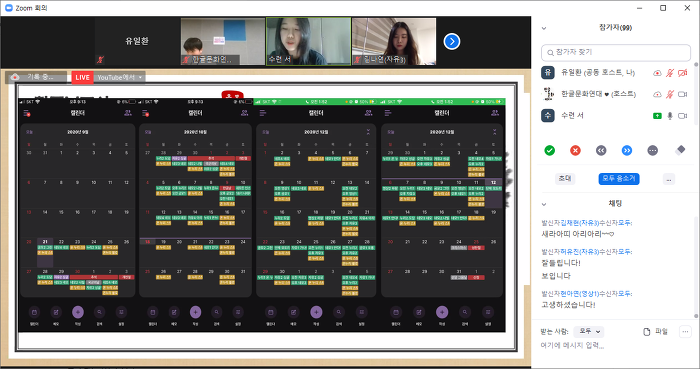This screenshot has width=700, height=369.
Task: Toggle 유일환's red video-off camera icon
Action: 683,73
